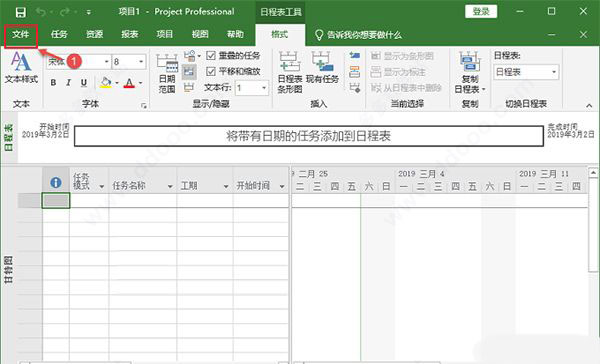
Task: Click 显示为条形图
Action: point(402,56)
